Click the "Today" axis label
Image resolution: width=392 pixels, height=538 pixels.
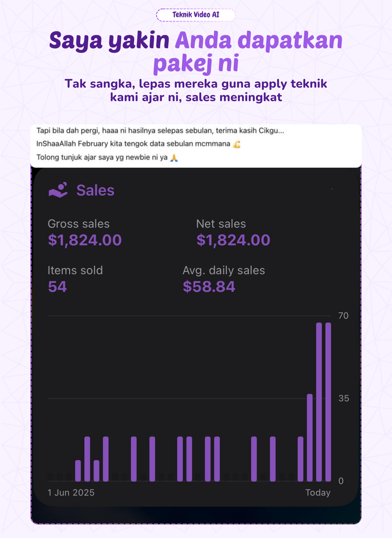point(318,493)
